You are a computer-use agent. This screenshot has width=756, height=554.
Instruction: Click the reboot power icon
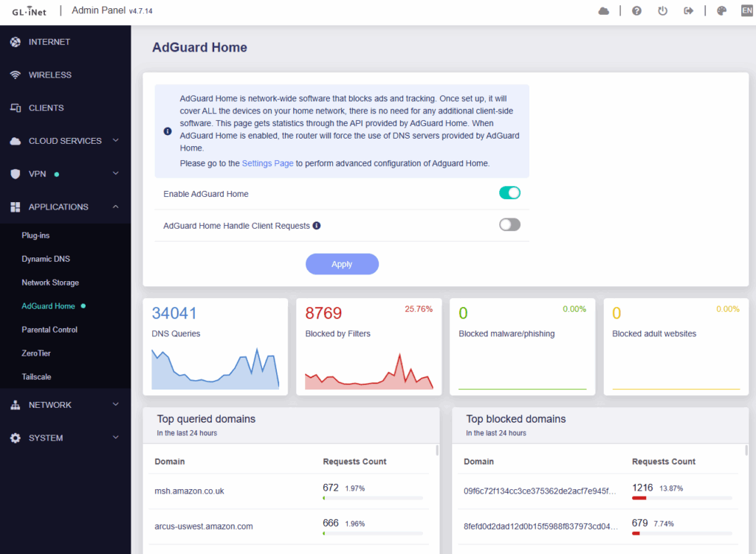point(662,10)
